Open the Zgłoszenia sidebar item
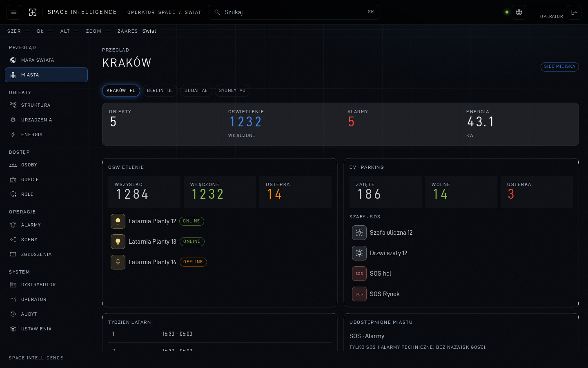The image size is (588, 368). click(46, 254)
